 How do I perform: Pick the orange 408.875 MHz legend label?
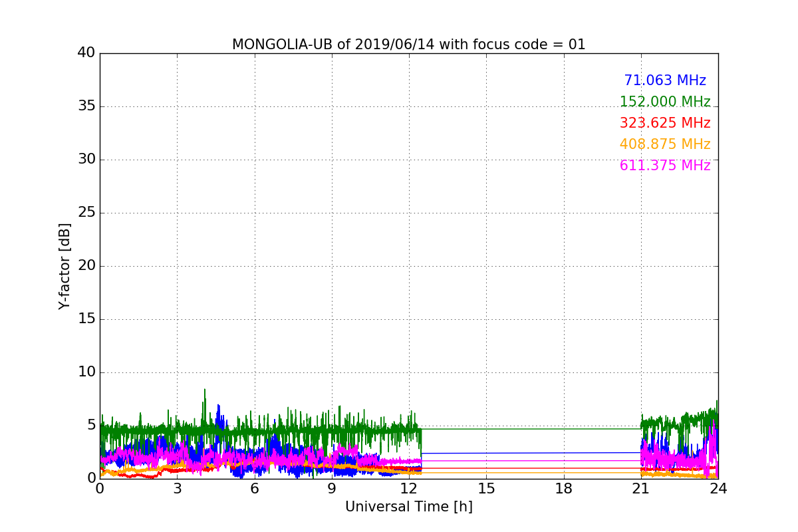tap(664, 144)
